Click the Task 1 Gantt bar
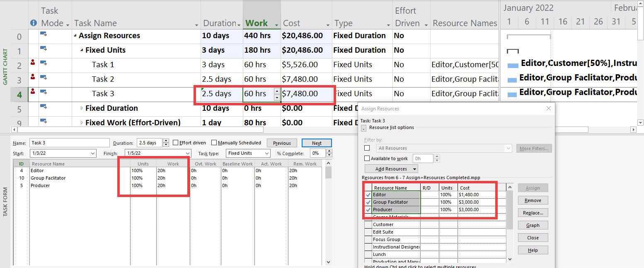The height and width of the screenshot is (268, 644). coord(513,66)
